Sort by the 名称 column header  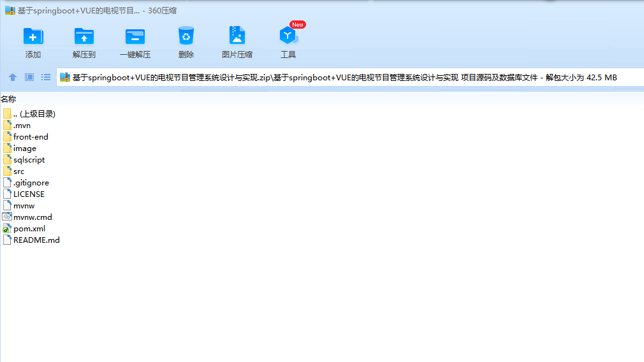8,99
